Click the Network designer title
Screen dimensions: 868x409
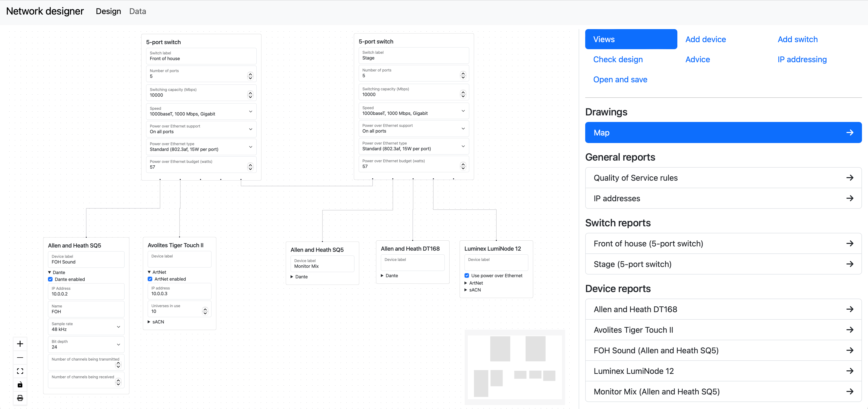click(45, 11)
